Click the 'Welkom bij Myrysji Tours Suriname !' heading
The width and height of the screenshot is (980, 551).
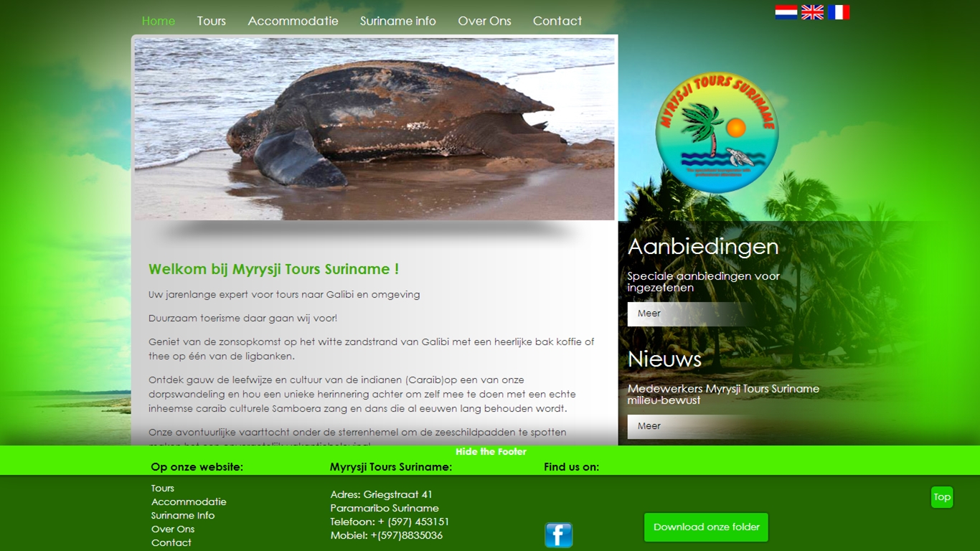[x=273, y=269]
